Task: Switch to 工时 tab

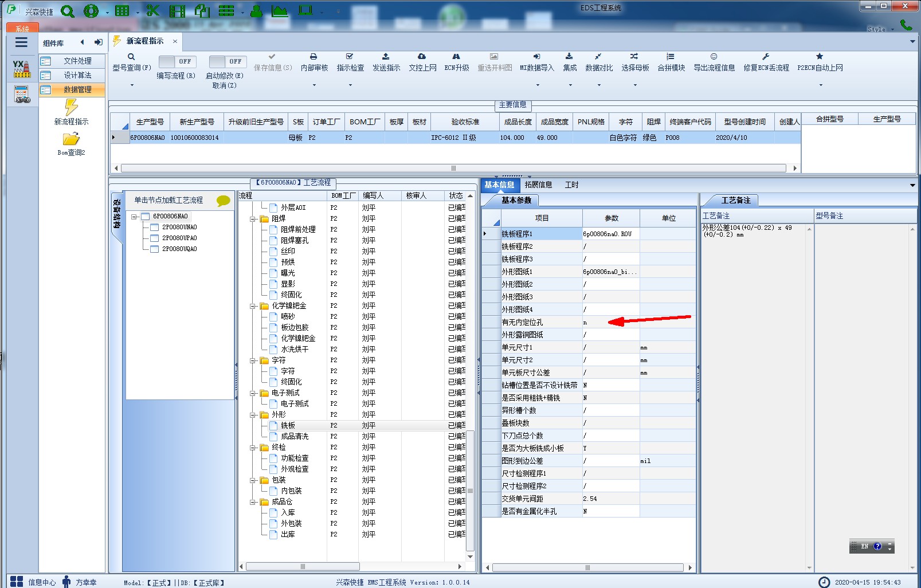Action: 572,185
